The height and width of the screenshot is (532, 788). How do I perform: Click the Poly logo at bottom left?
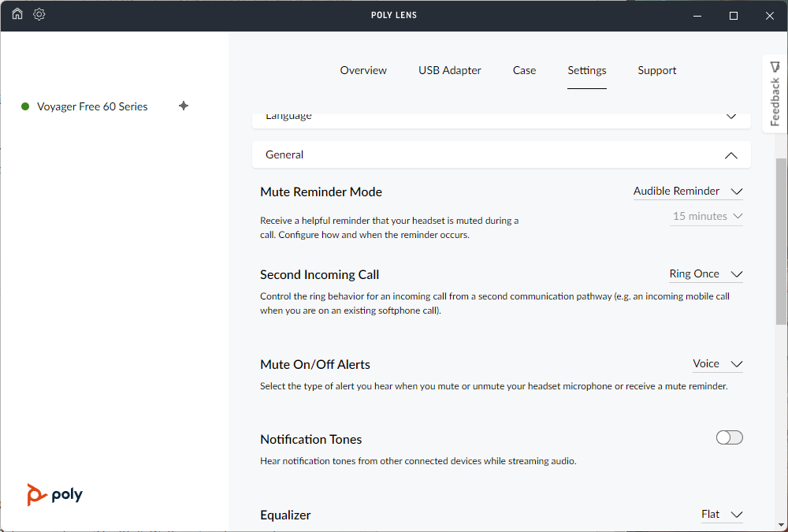pos(55,495)
